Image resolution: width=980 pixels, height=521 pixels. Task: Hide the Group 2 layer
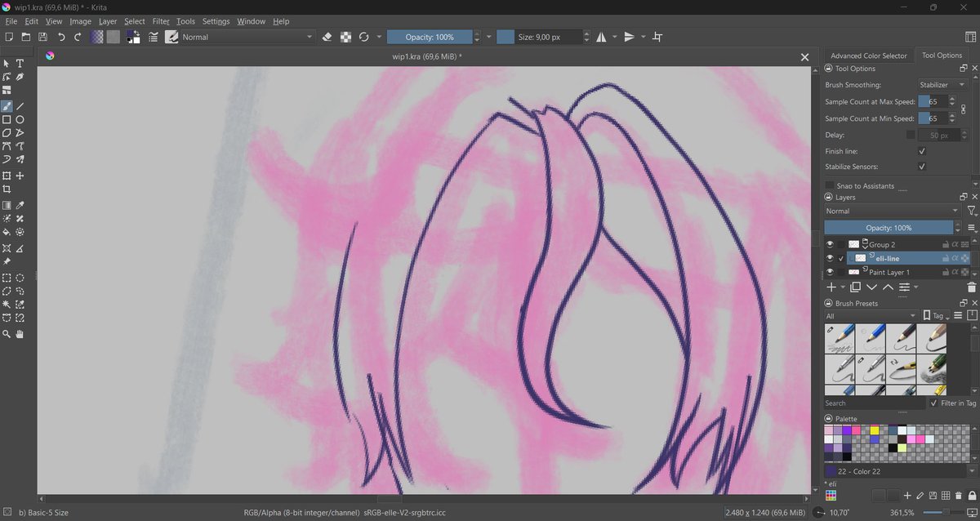click(830, 244)
